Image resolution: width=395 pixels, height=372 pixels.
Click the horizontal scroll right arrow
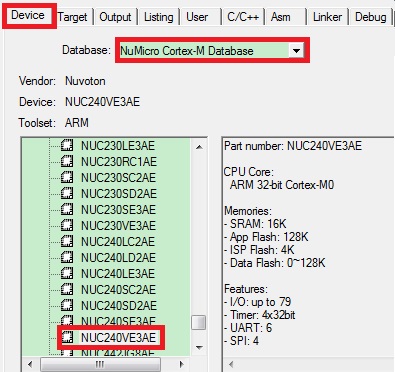182,364
